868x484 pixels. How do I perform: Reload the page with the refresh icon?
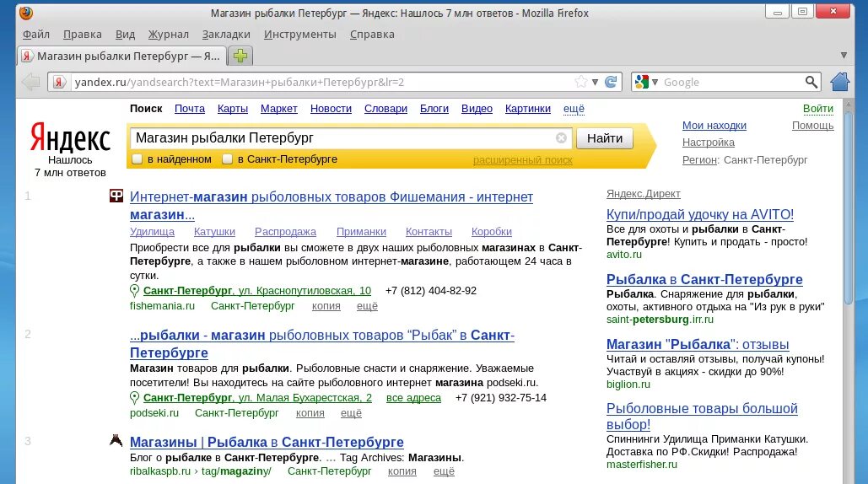611,82
